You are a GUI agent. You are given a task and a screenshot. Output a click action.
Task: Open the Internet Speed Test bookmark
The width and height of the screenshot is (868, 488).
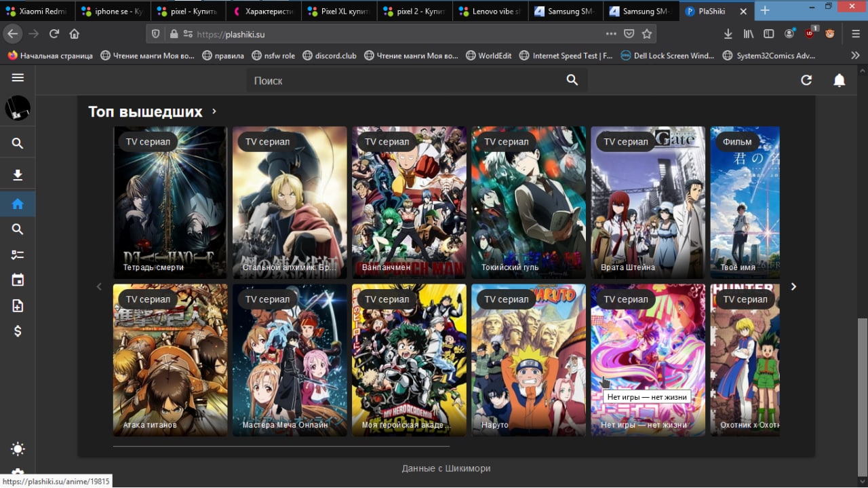point(566,56)
